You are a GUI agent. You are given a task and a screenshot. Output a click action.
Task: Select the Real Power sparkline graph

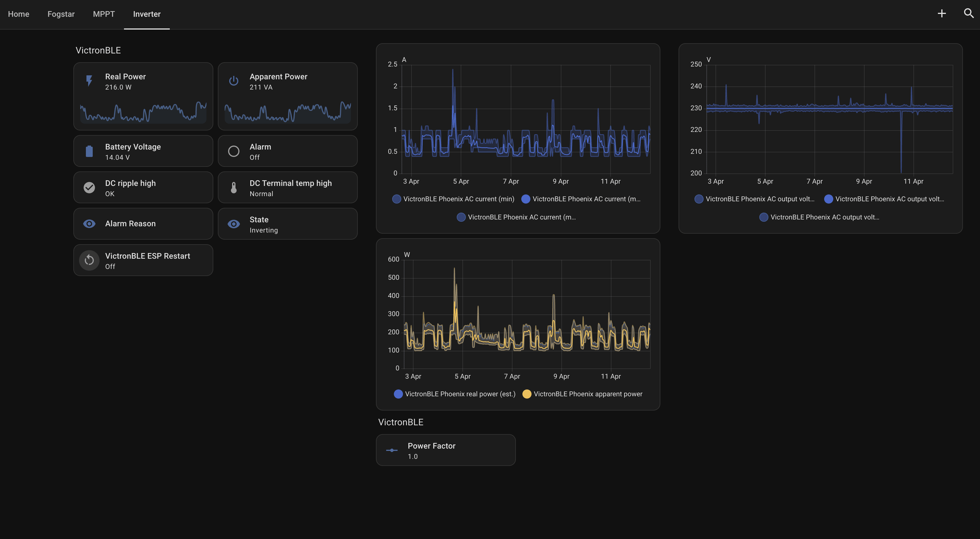pos(143,114)
